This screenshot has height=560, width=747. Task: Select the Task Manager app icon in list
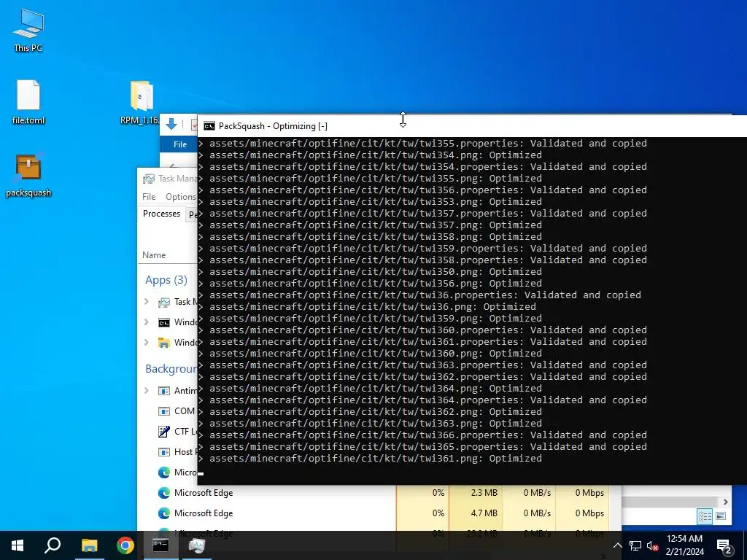pyautogui.click(x=164, y=303)
